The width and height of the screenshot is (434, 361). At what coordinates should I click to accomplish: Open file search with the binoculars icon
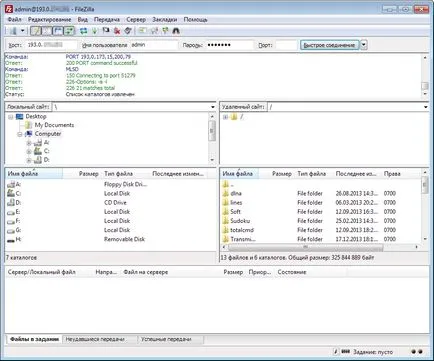[x=176, y=31]
